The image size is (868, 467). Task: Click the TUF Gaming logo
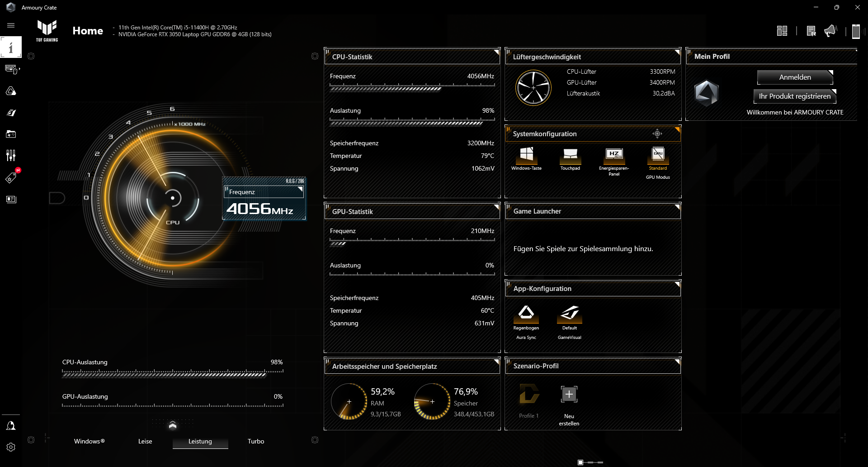point(47,30)
